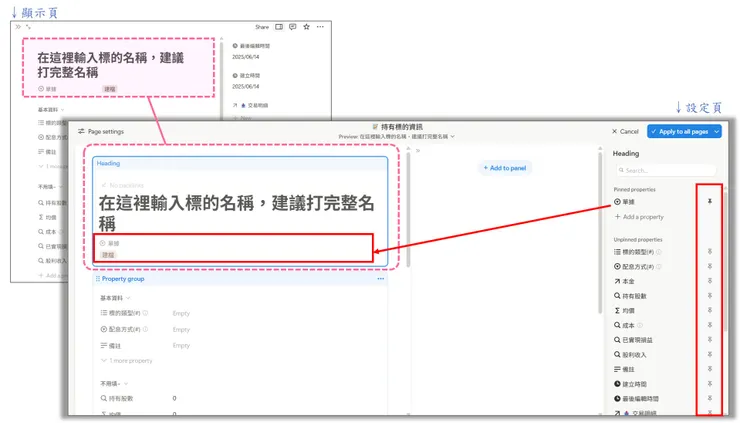The height and width of the screenshot is (423, 740).
Task: Click info icon next to 標的類型(#) in sidebar
Action: [x=659, y=252]
